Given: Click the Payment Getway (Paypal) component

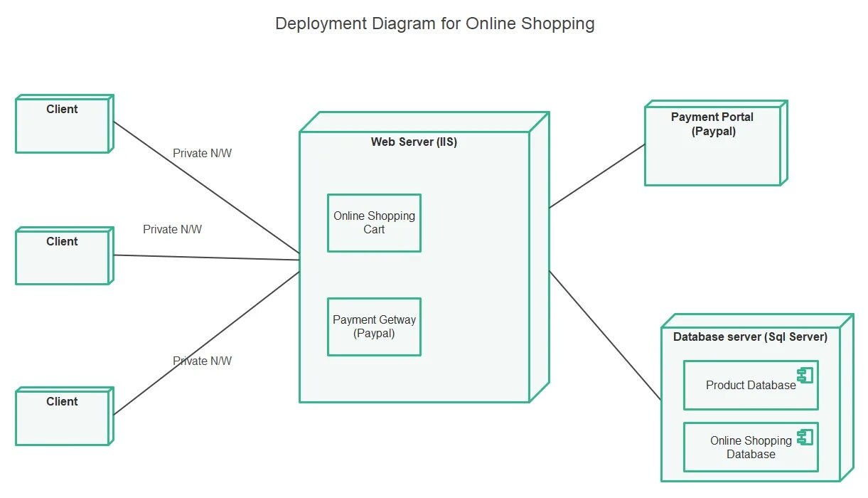Looking at the screenshot, I should [x=374, y=326].
